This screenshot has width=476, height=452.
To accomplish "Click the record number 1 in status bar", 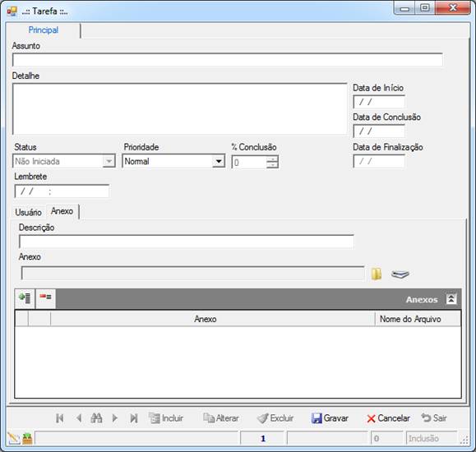I will tap(263, 438).
